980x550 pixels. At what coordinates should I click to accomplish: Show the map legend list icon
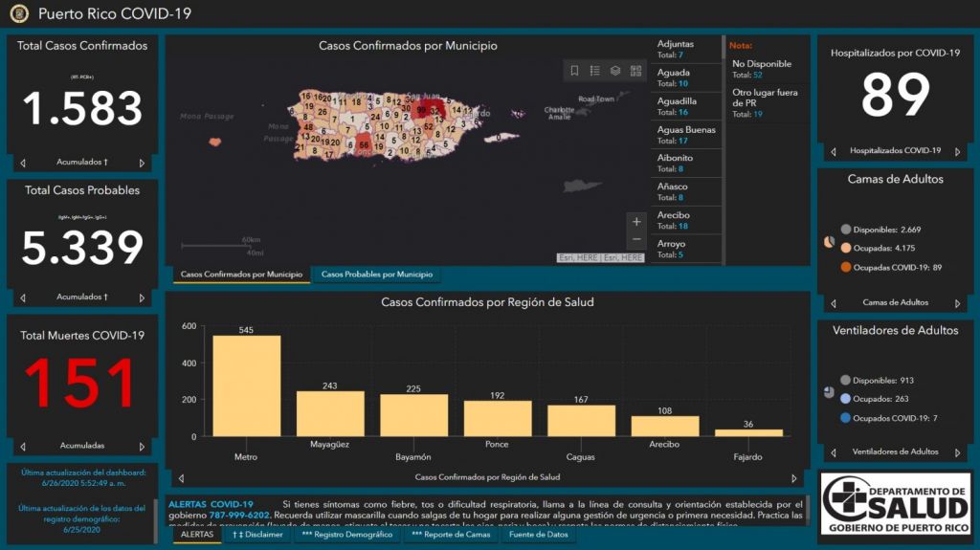tap(594, 71)
